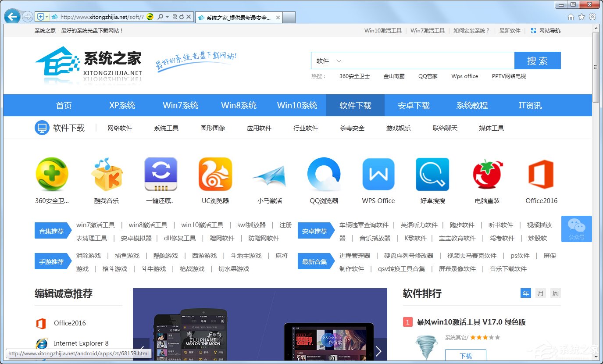The height and width of the screenshot is (364, 603).
Task: Select the 酷我音乐 software icon
Action: tap(106, 174)
